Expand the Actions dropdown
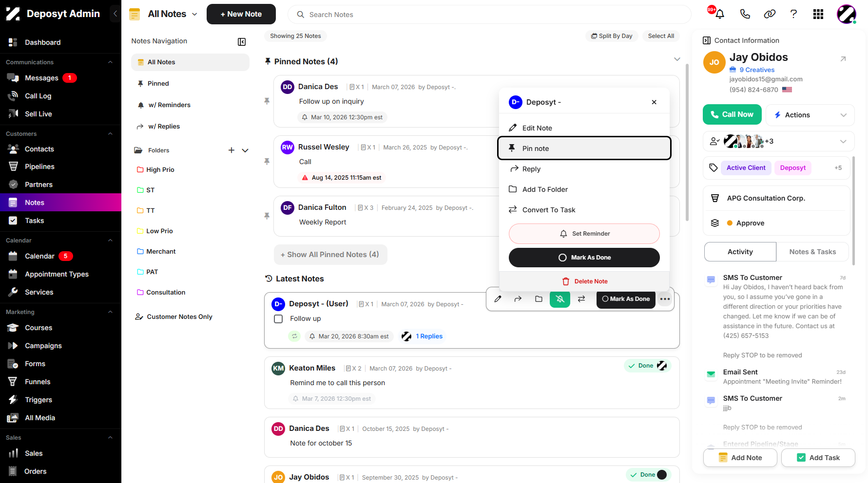The width and height of the screenshot is (868, 483). click(x=810, y=115)
